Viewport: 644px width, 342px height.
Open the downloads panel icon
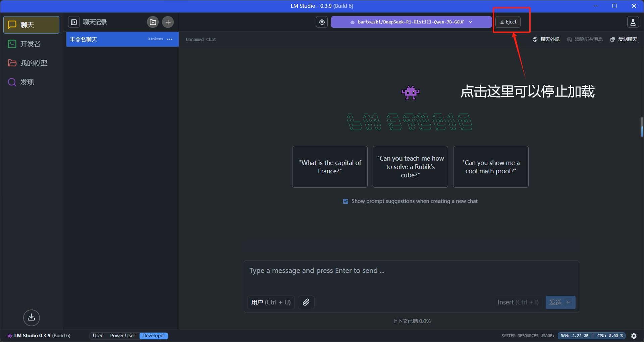(32, 318)
